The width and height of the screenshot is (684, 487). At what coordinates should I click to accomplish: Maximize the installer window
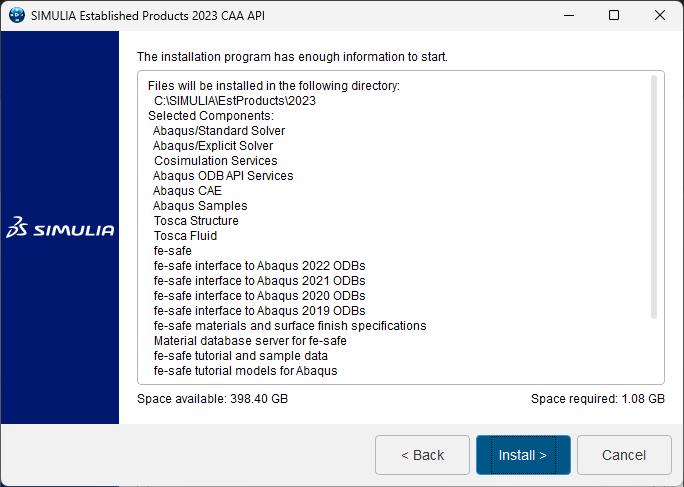(x=614, y=15)
